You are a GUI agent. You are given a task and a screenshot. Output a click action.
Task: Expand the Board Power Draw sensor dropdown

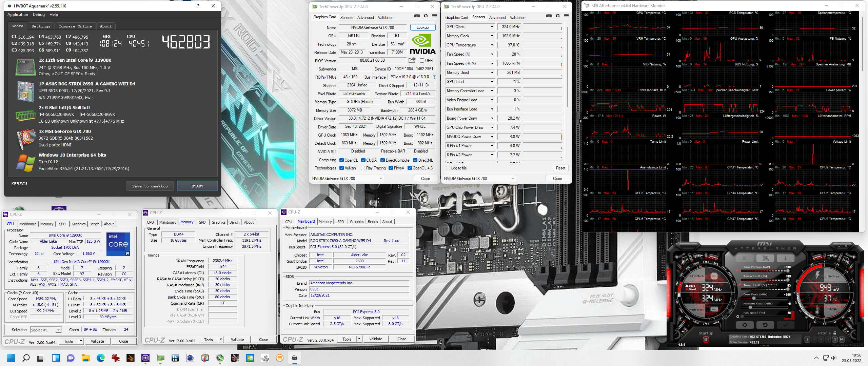click(x=492, y=118)
